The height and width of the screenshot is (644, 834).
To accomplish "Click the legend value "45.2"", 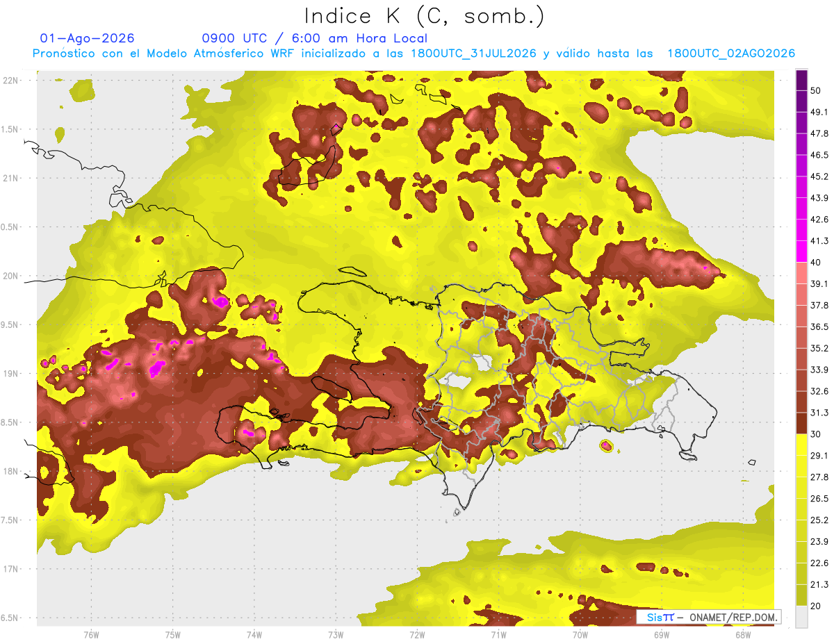I will 819,176.
